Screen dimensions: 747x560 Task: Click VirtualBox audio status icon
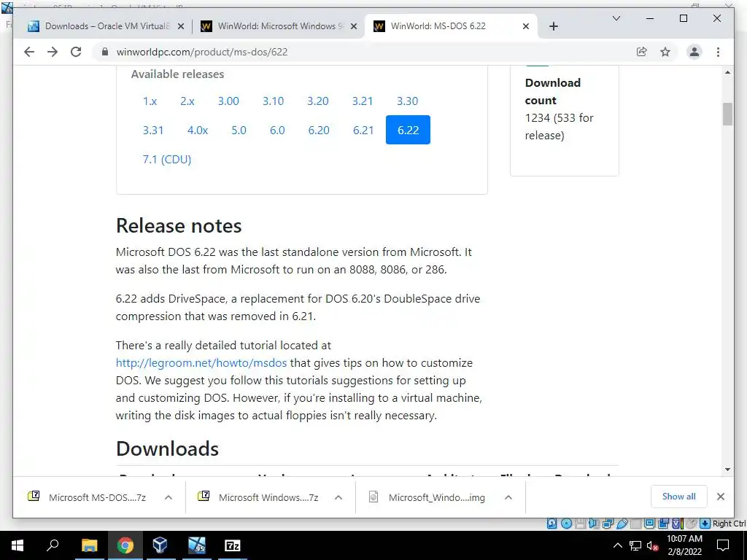click(594, 524)
